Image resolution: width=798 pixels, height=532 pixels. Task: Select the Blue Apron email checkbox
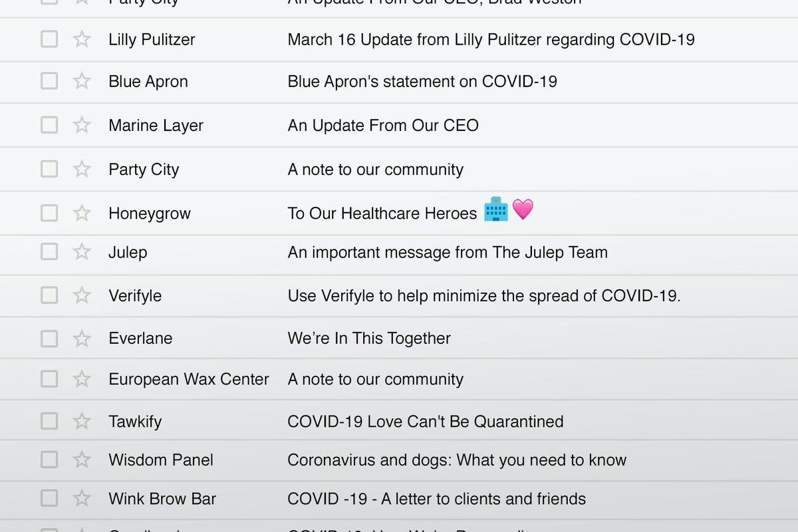pos(49,81)
